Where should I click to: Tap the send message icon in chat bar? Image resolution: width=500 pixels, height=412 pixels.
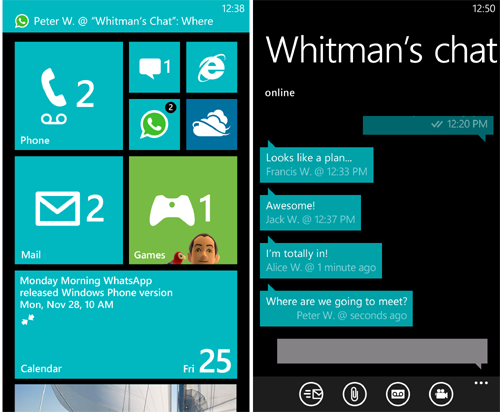[x=311, y=394]
